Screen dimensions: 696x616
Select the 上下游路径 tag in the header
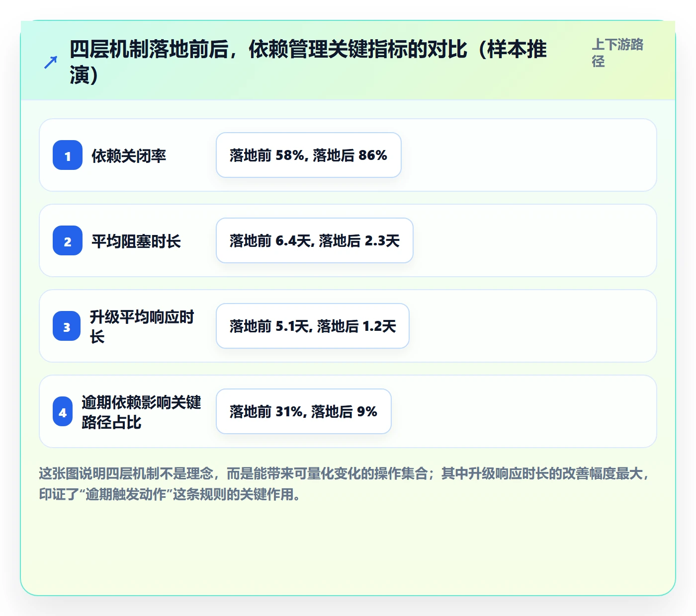(617, 53)
